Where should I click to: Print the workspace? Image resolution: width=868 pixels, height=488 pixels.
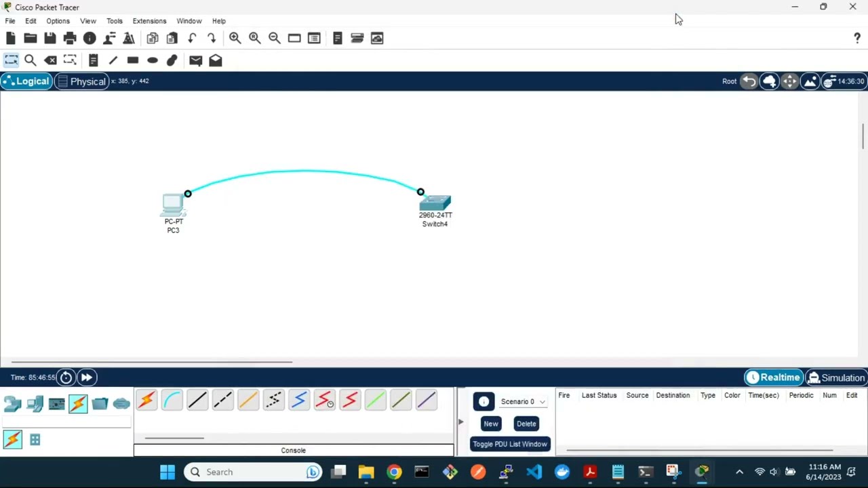pyautogui.click(x=70, y=38)
